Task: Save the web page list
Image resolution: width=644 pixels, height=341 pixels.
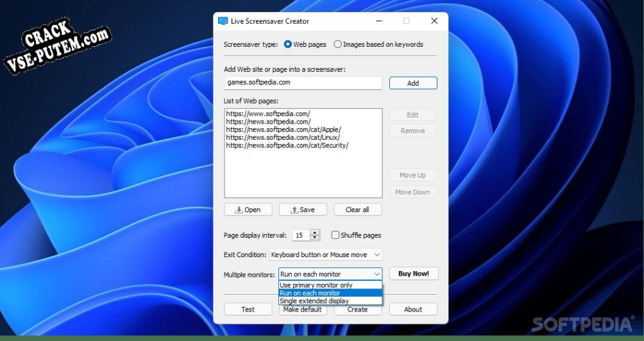Action: pos(303,210)
